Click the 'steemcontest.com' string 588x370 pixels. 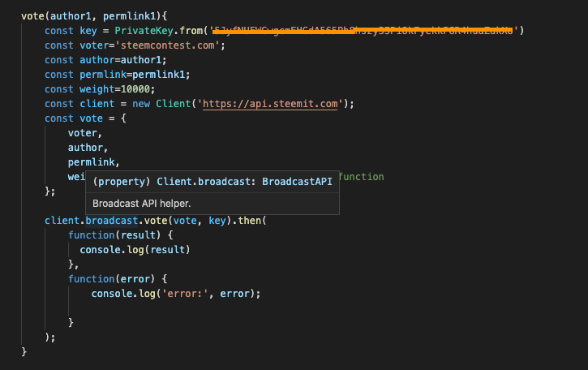coord(168,45)
